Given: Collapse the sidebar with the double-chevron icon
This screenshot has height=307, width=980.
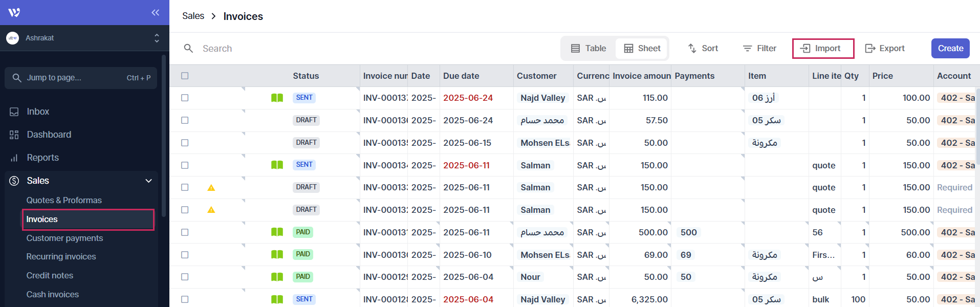Looking at the screenshot, I should (155, 12).
